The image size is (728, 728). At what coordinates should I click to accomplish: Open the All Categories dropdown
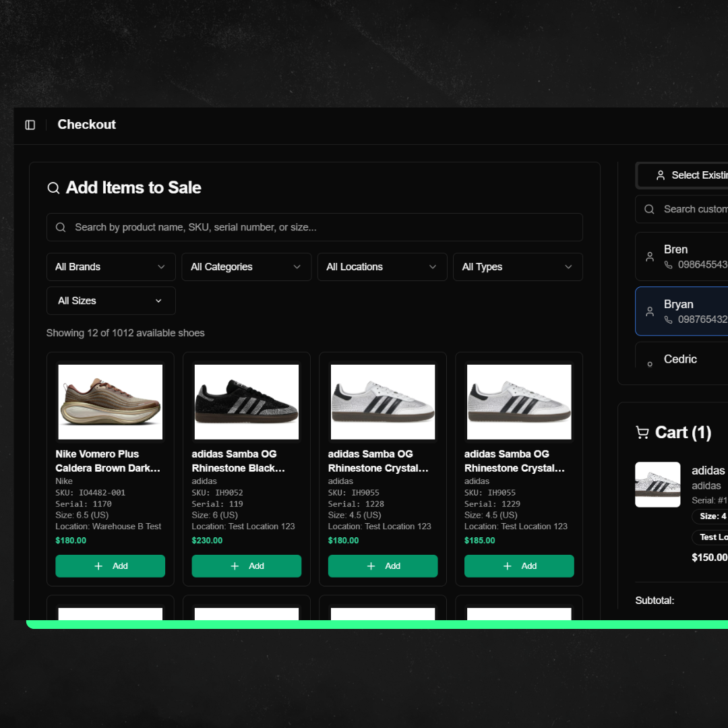pos(246,267)
